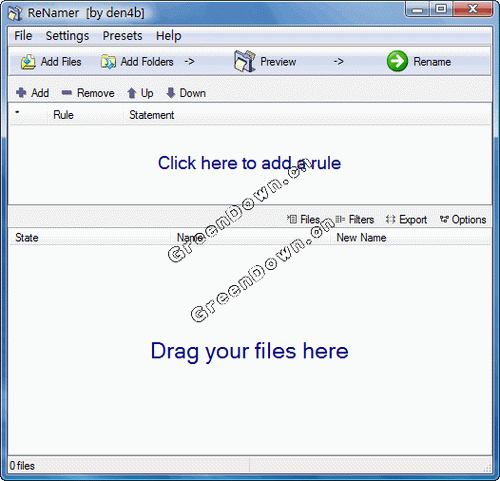Click the minus Remove rule icon
The height and width of the screenshot is (481, 500).
[x=67, y=93]
